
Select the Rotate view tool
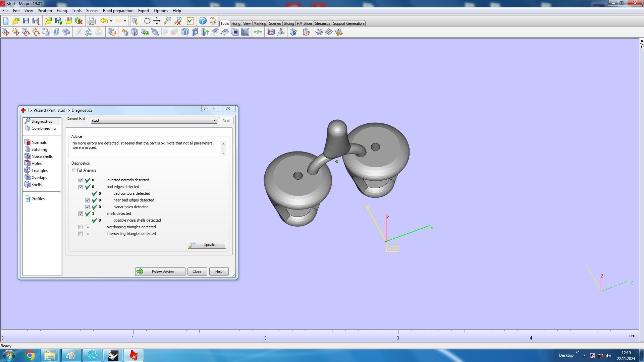click(147, 21)
